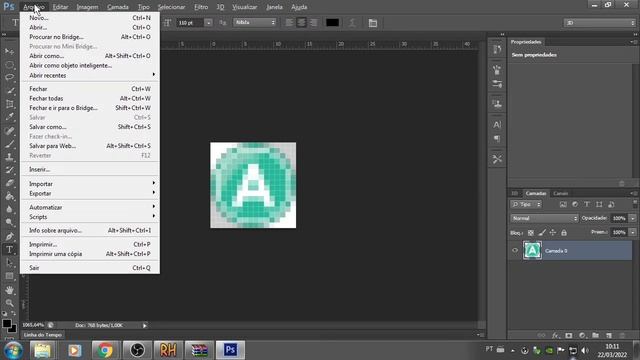Toggle lock image pixels brush icon
Image resolution: width=640 pixels, height=360 pixels.
(x=542, y=233)
